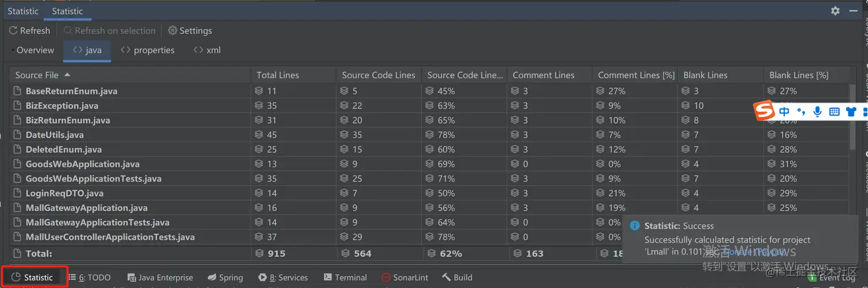The width and height of the screenshot is (868, 288).
Task: Switch to the Overview tab
Action: pyautogui.click(x=34, y=50)
